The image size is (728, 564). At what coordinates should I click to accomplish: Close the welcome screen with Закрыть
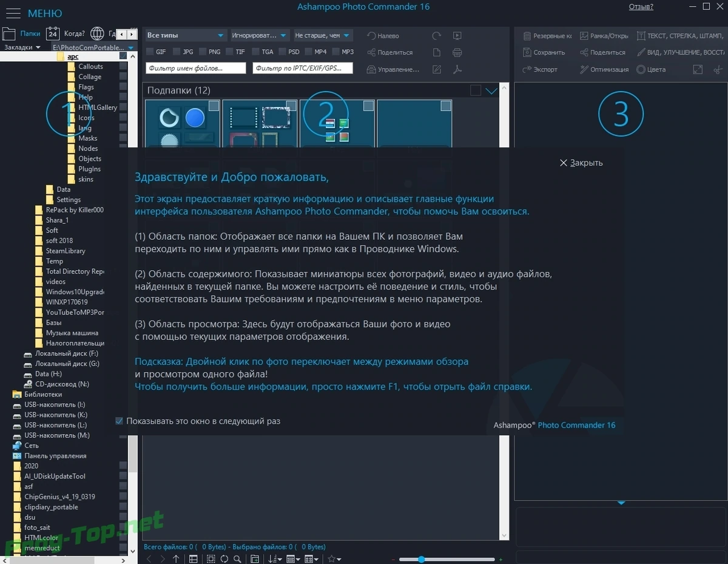[581, 163]
